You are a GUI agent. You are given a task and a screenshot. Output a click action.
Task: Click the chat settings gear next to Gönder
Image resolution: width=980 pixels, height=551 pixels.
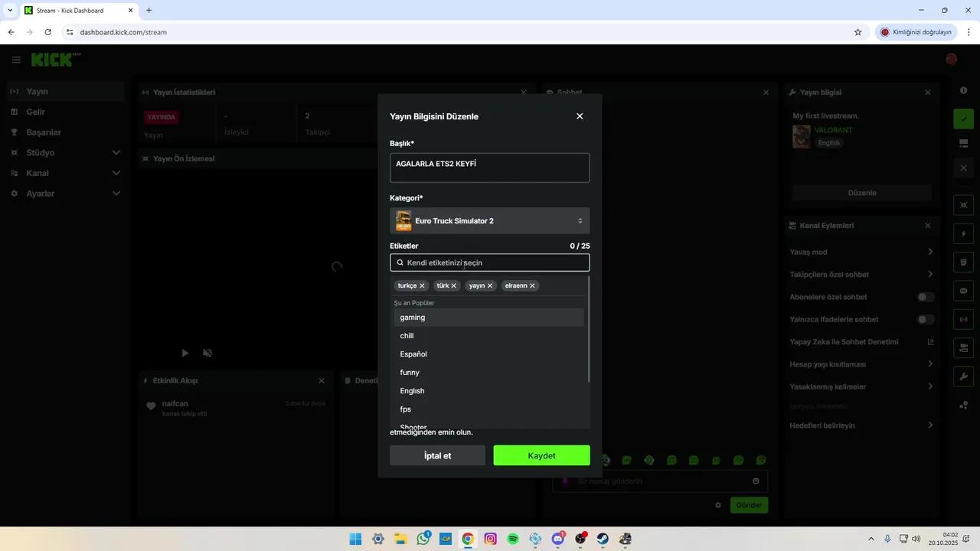coord(717,505)
